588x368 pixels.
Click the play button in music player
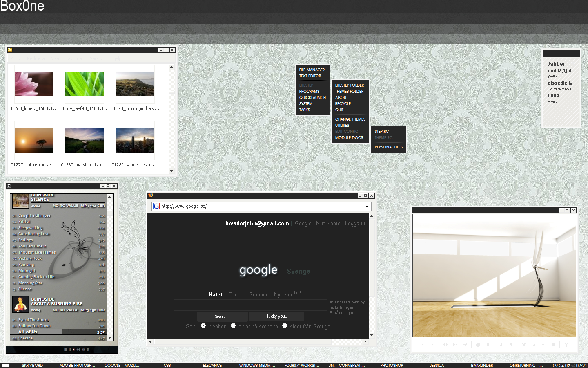tap(73, 350)
